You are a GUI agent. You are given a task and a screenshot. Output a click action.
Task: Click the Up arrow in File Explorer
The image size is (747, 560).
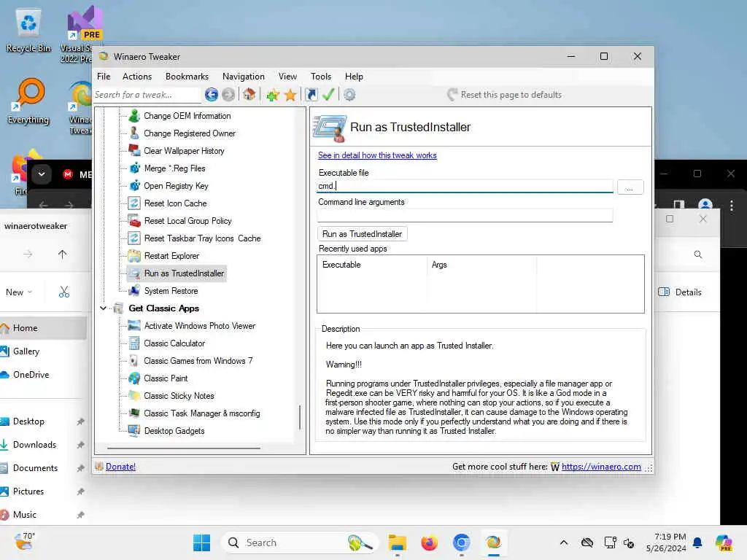coord(63,254)
